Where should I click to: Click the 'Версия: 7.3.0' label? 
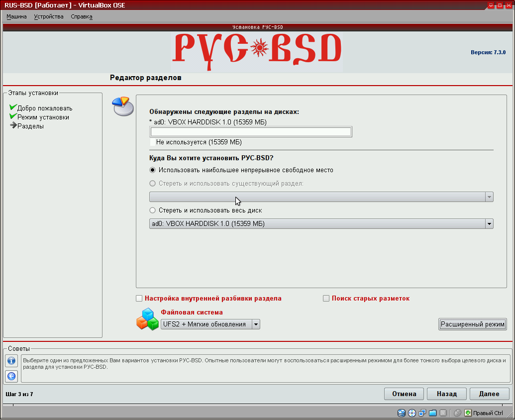coord(488,52)
